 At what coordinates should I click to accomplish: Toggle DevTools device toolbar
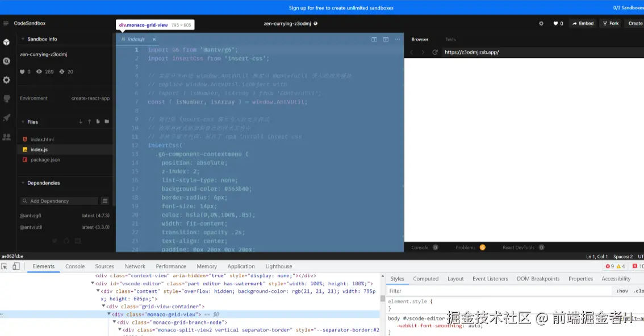coord(16,267)
